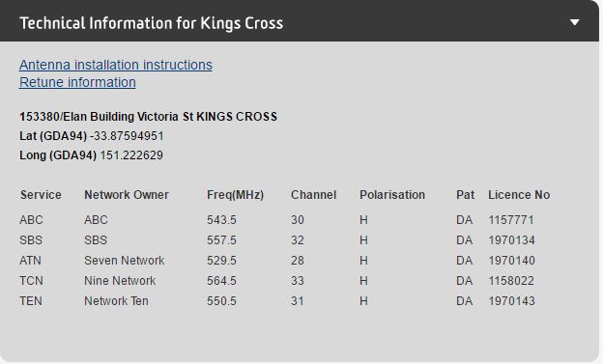Viewport: 603px width, 364px height.
Task: Select the Network Owner column header
Action: coord(127,195)
